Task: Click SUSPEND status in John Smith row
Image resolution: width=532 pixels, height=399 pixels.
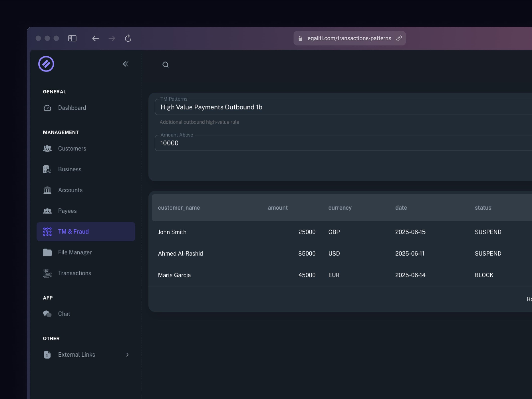Action: click(x=488, y=232)
